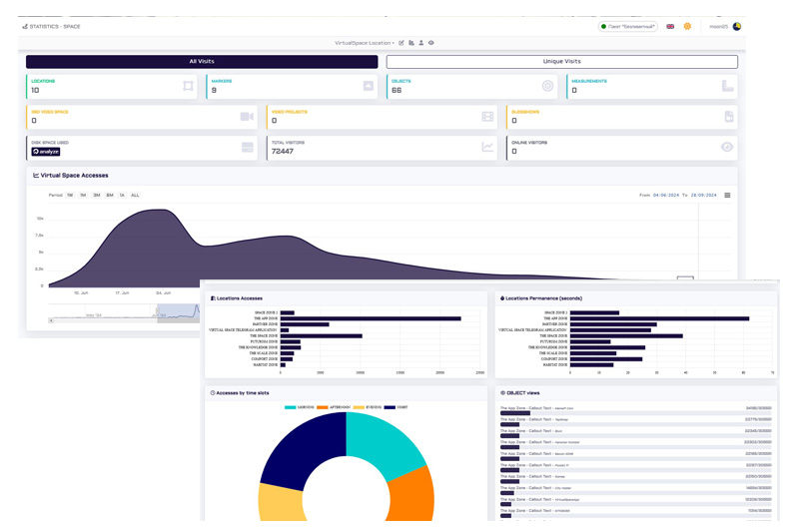Viewport: 799px width, 532px height.
Task: Switch to the All Visits tab
Action: click(202, 62)
